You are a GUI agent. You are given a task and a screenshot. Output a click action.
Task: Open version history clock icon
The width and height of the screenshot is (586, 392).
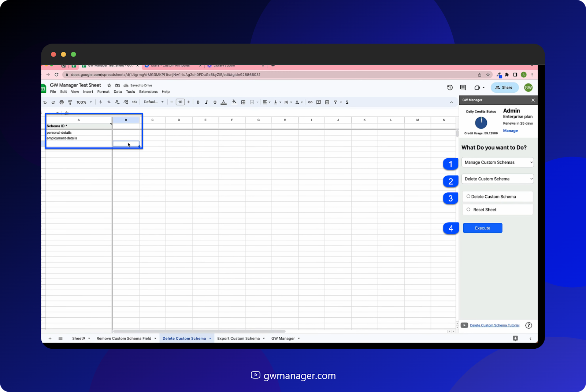[450, 88]
